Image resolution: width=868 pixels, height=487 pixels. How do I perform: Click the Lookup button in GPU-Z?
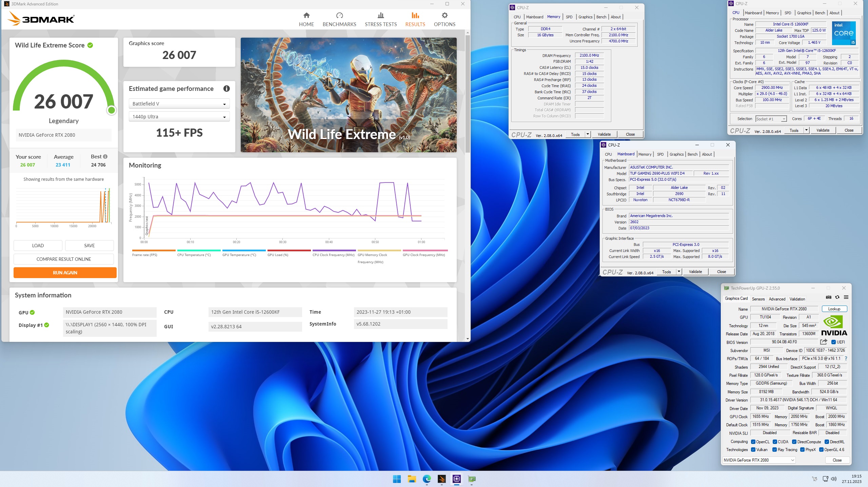pos(834,309)
